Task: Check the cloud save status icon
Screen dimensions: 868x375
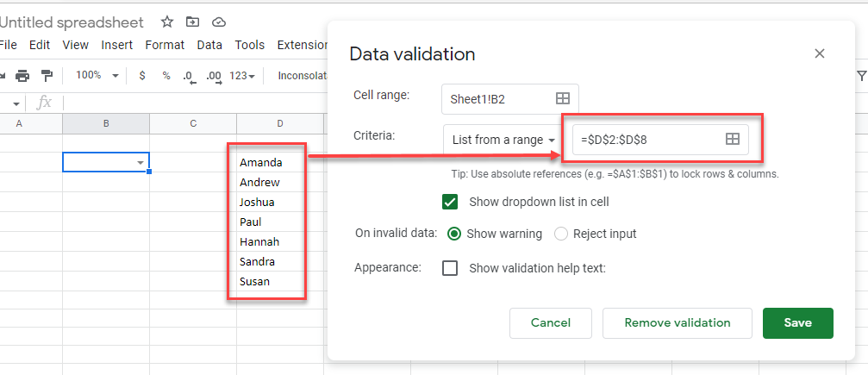Action: tap(219, 22)
